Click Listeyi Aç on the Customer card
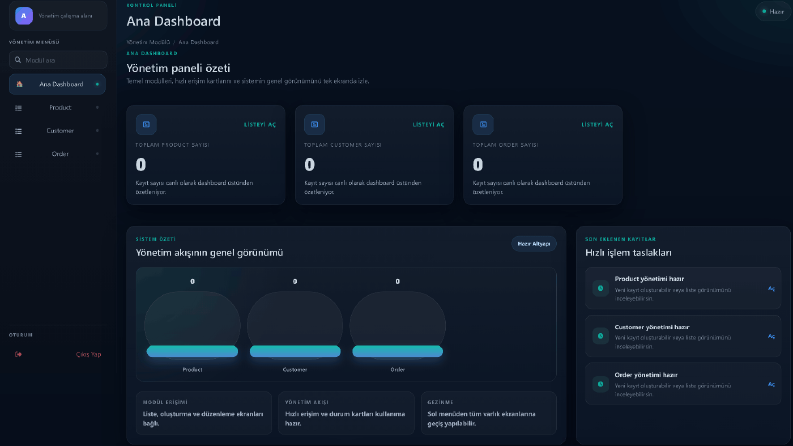Screen dimensions: 793x446 [428, 124]
